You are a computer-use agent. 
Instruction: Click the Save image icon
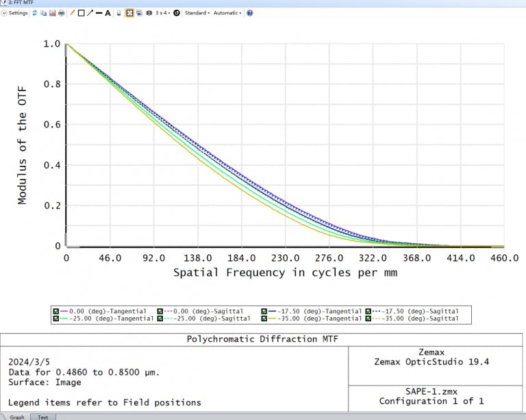point(53,13)
